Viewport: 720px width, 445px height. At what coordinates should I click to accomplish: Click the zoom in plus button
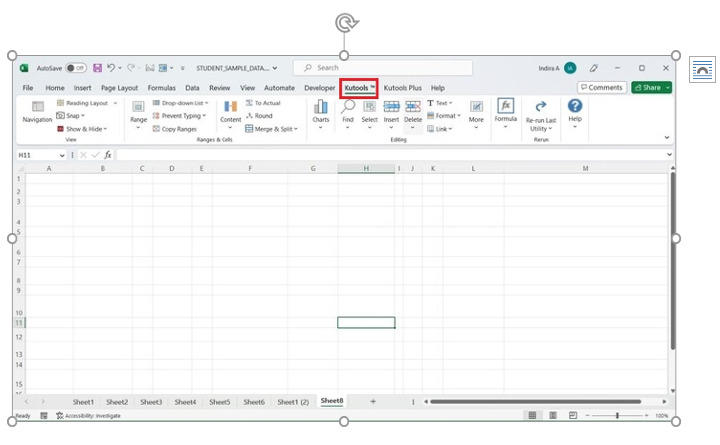point(646,416)
